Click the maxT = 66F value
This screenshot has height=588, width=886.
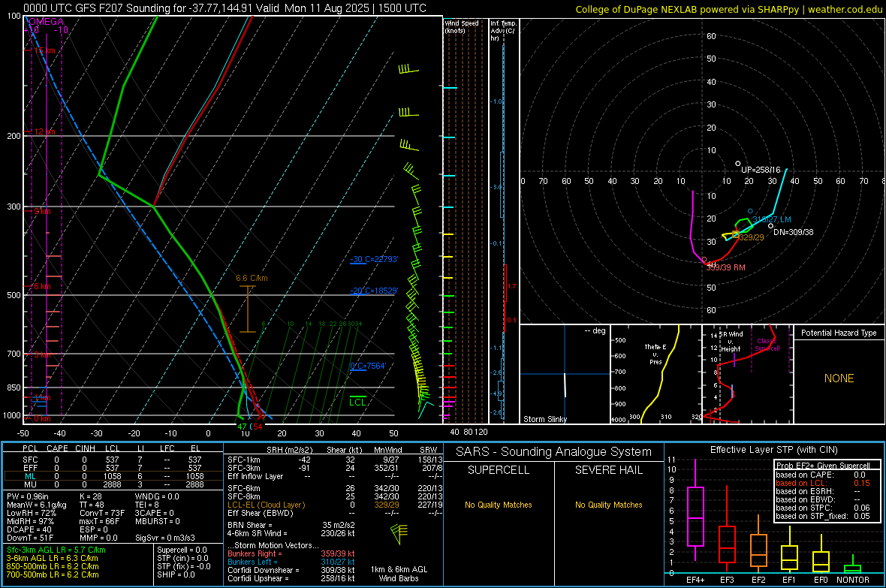99,521
